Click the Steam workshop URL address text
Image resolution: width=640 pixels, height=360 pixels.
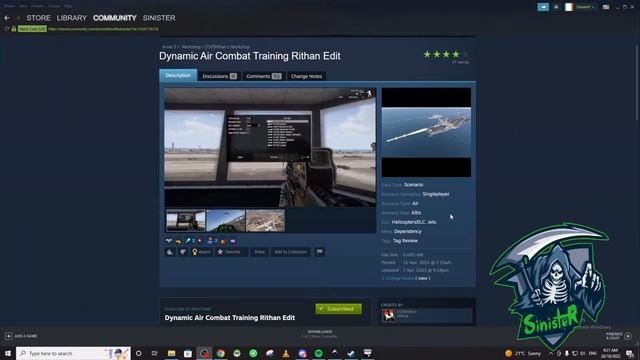[x=104, y=29]
